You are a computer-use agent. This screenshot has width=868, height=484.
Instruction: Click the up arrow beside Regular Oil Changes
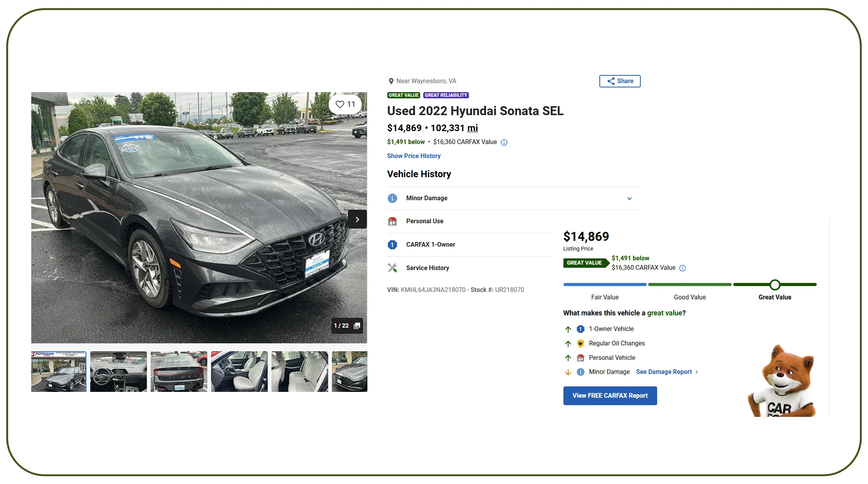point(568,344)
